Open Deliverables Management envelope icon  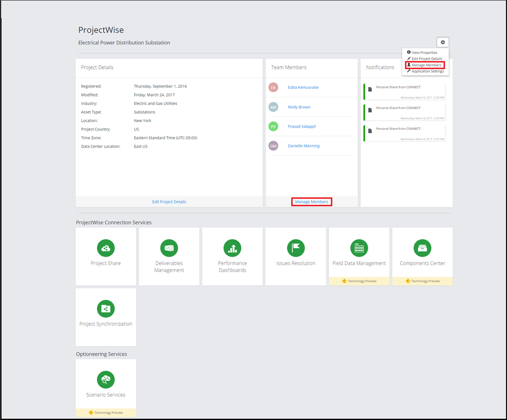click(x=169, y=248)
